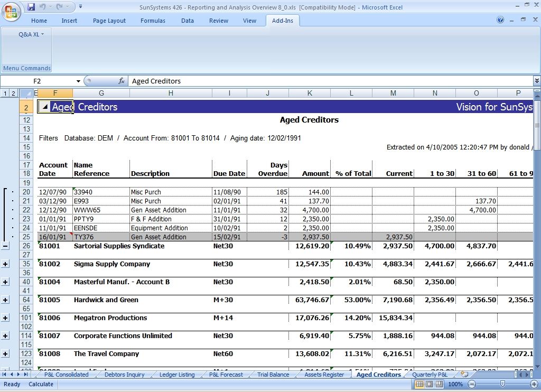Save the workbook from Quick Access Toolbar
541x392 pixels.
31,6
